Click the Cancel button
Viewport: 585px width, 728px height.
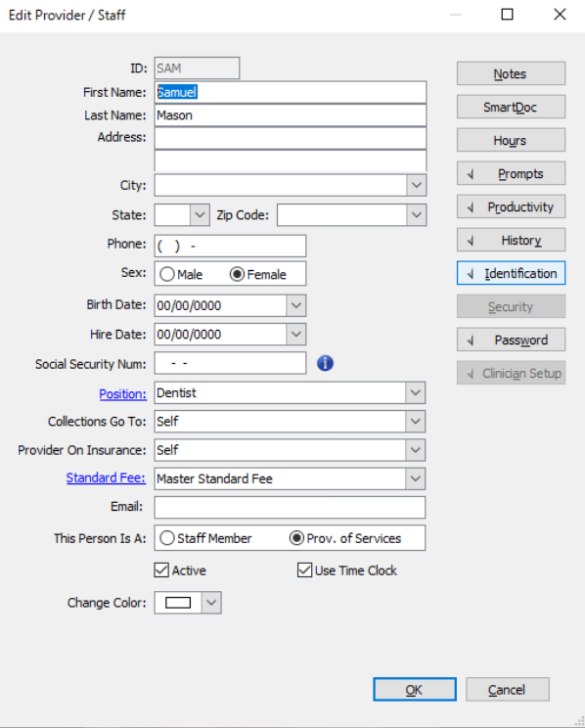508,690
